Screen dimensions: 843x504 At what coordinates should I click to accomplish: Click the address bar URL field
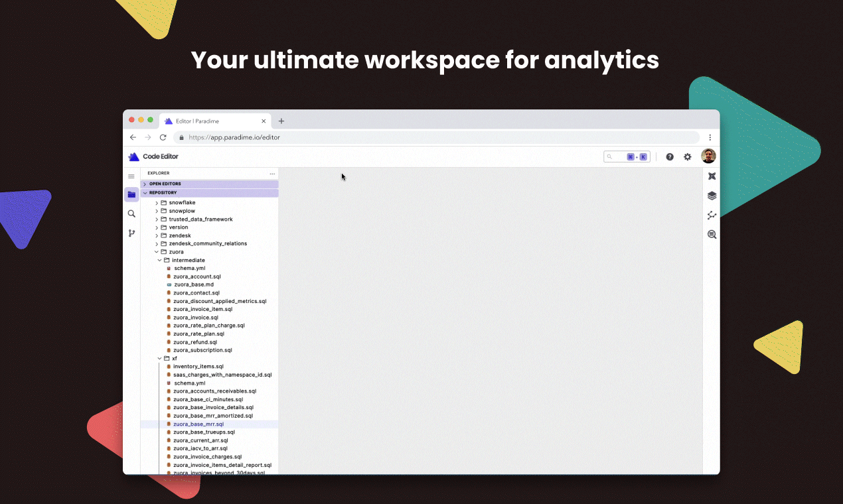tap(436, 137)
